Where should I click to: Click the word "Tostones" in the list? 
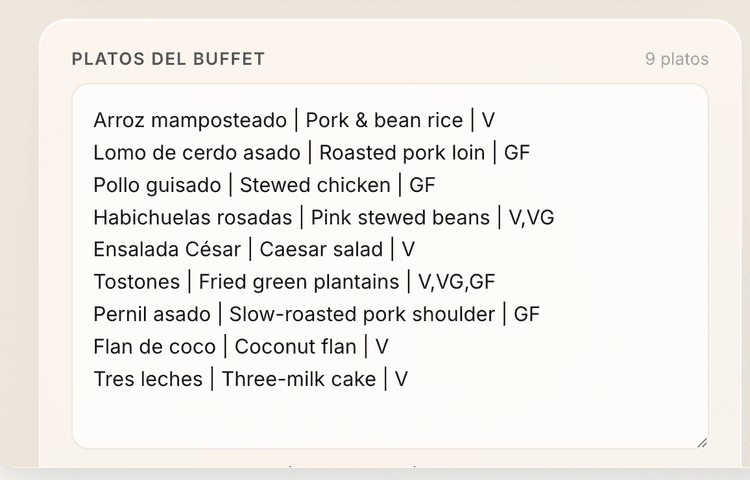click(137, 282)
